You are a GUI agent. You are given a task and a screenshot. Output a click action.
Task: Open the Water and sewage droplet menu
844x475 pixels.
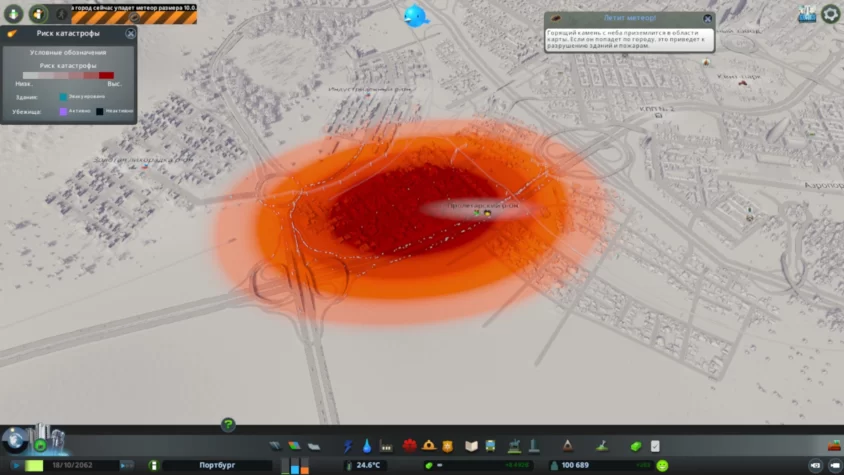tap(367, 446)
